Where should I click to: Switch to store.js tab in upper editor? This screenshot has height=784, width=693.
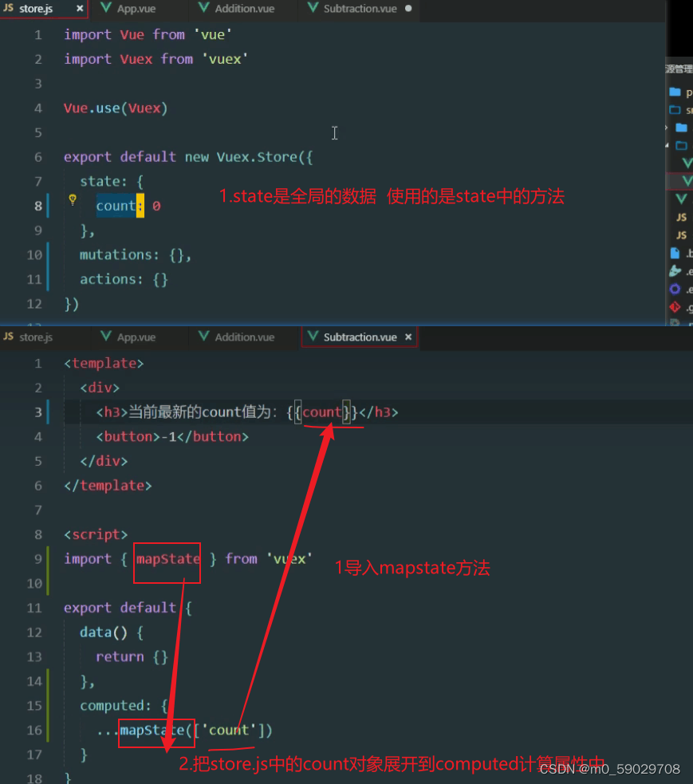pyautogui.click(x=36, y=9)
